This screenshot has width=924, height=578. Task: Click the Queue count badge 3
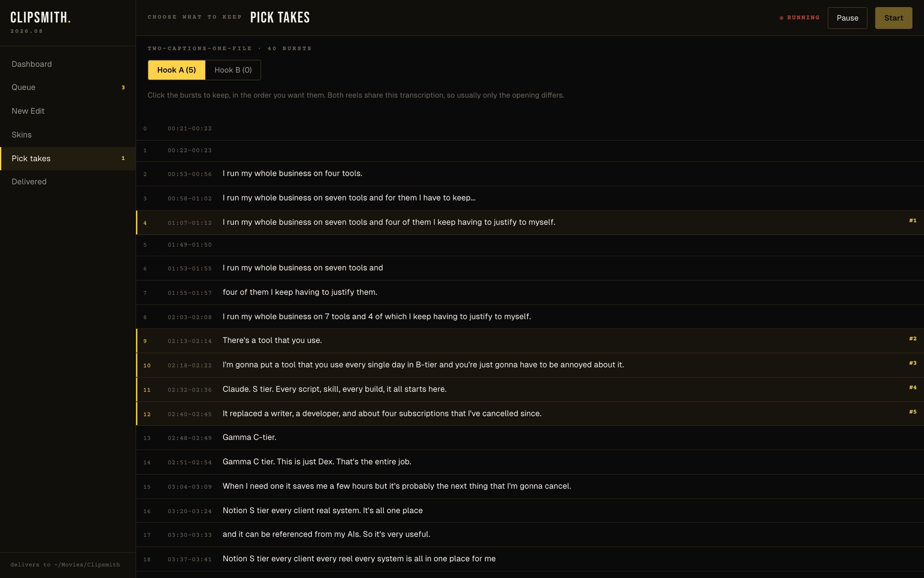pos(123,87)
